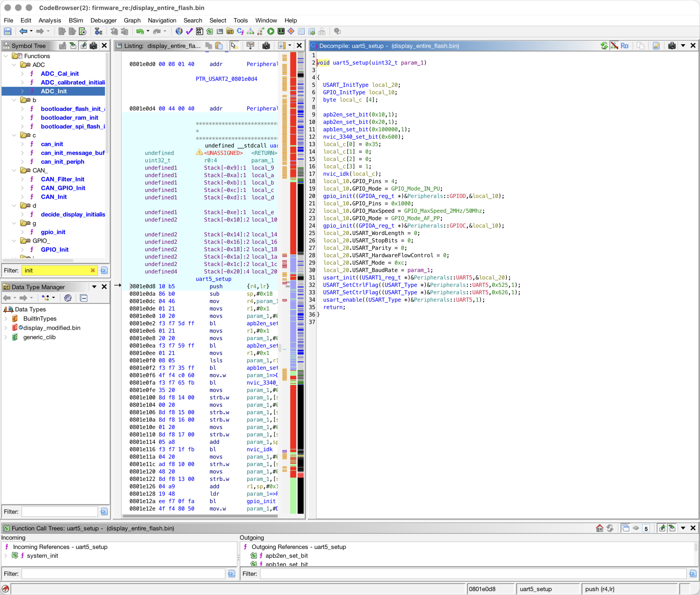Click the Undo green arrow icon
The width and height of the screenshot is (700, 595).
140,31
